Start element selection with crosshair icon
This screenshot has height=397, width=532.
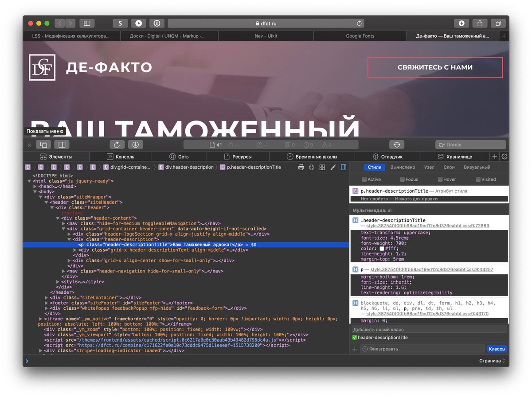click(x=397, y=144)
